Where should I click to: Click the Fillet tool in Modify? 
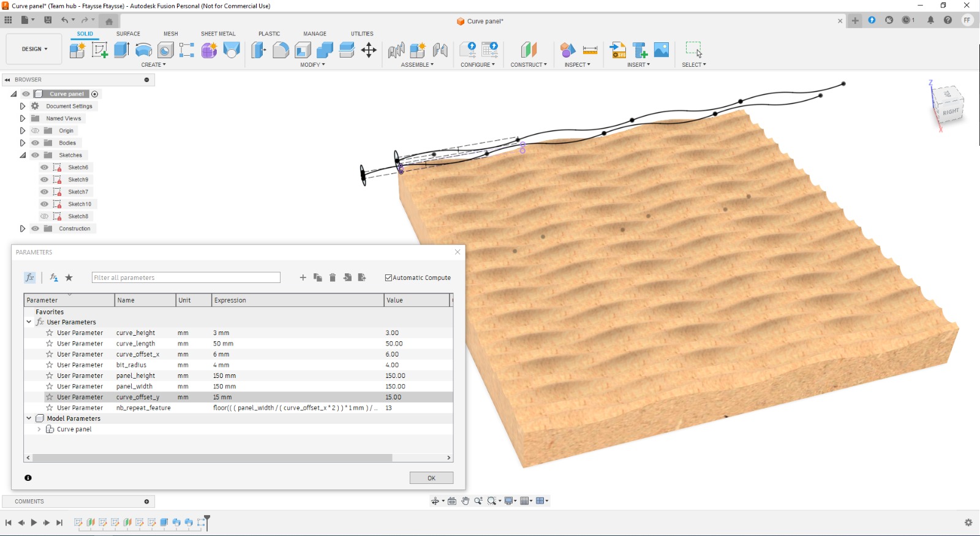[x=281, y=50]
